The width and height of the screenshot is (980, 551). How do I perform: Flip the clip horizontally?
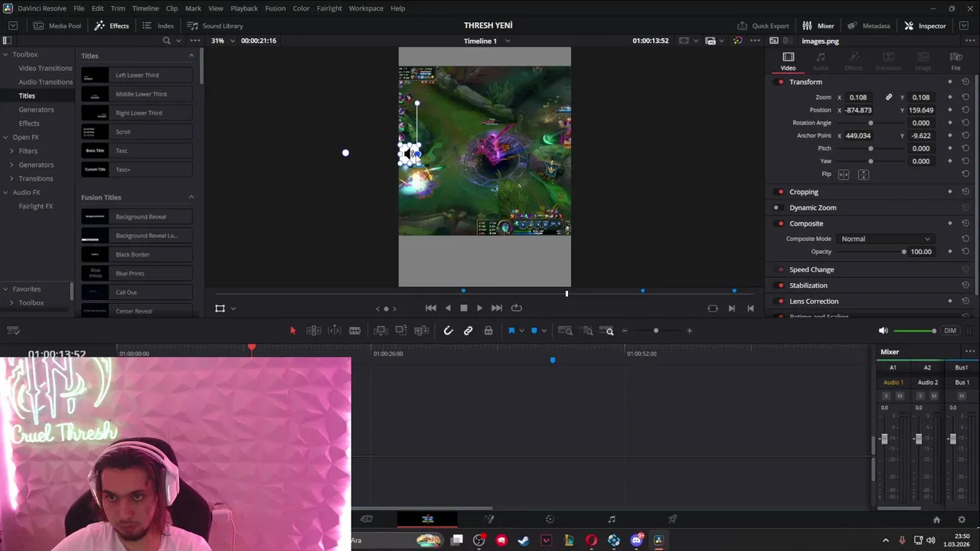[844, 174]
